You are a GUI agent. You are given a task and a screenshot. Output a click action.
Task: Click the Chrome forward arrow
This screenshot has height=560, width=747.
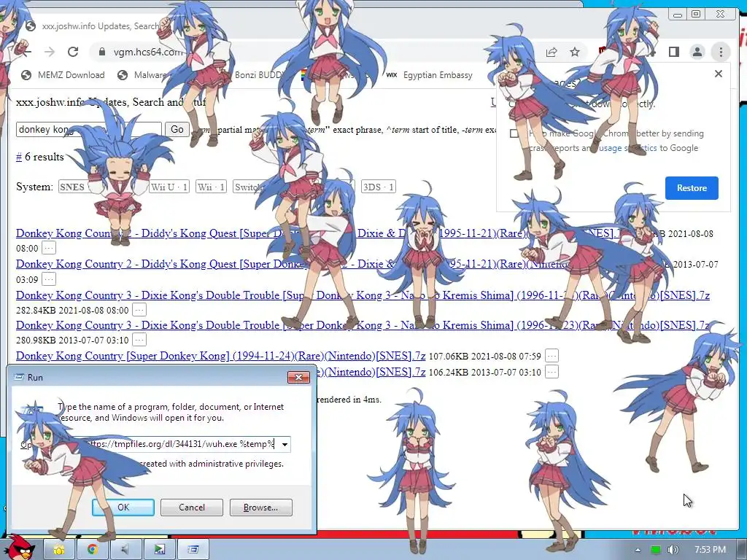(x=50, y=52)
